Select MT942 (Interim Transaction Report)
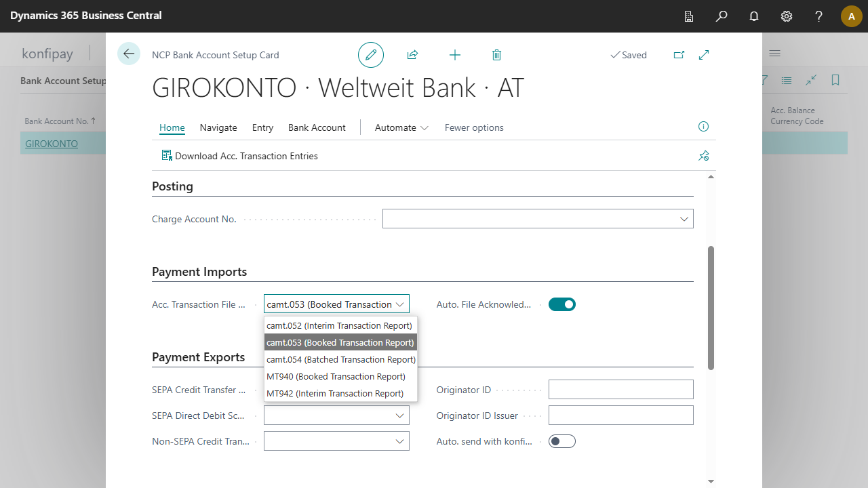This screenshot has width=868, height=488. pos(340,393)
